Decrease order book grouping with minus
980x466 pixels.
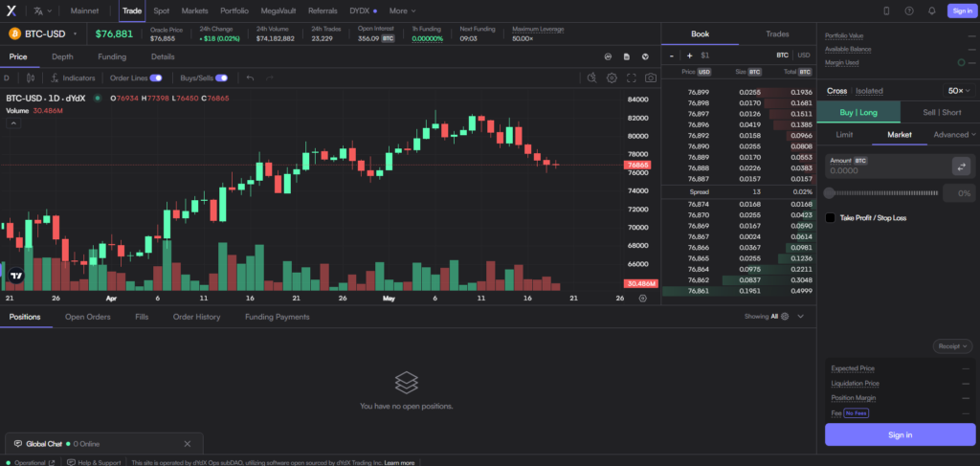672,55
